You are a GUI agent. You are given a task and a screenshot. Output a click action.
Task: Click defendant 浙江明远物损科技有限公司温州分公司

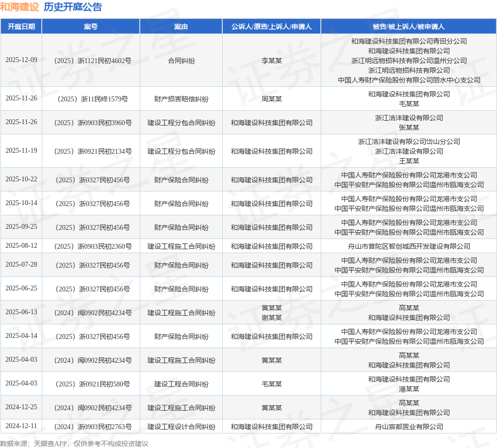[x=409, y=61]
